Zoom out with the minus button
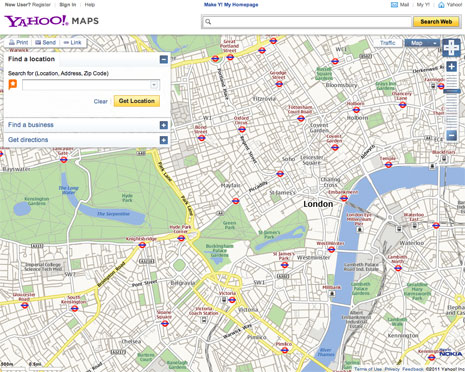 (x=451, y=135)
